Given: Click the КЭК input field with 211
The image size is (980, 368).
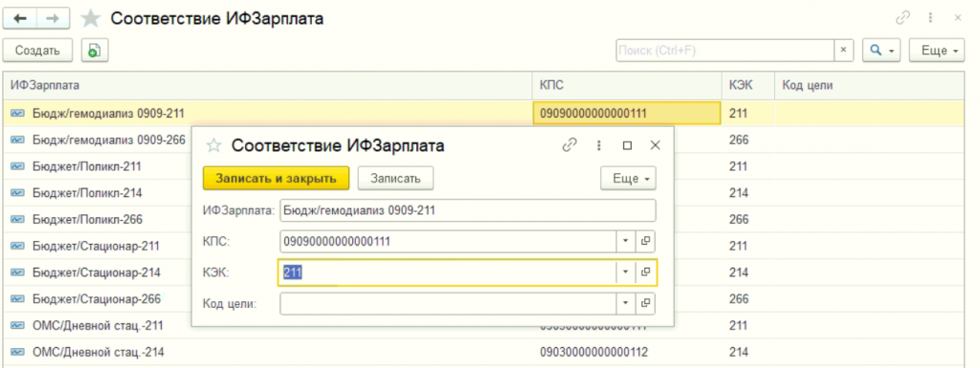Looking at the screenshot, I should pos(448,272).
